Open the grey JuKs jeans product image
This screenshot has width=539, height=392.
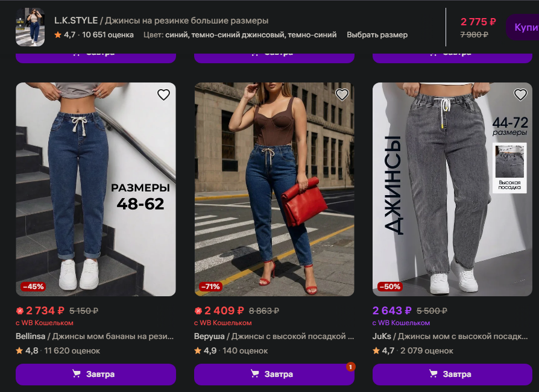pos(452,189)
